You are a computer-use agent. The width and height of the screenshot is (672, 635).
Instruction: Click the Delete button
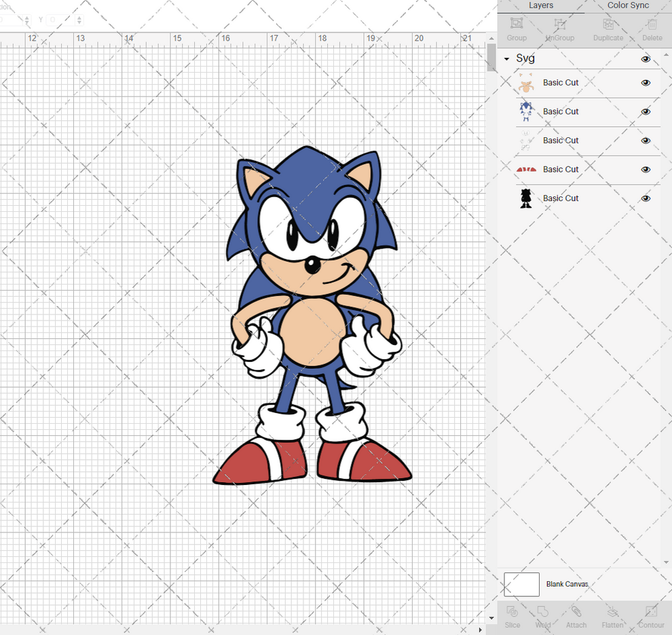652,29
